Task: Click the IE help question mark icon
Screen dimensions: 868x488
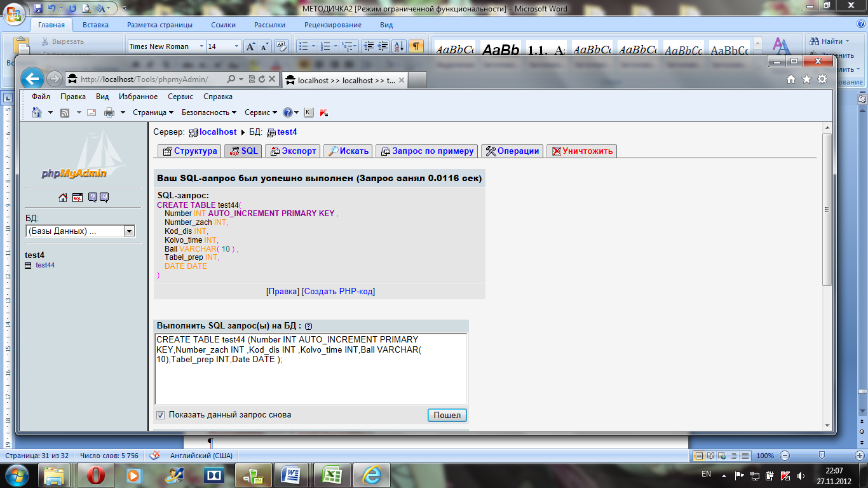Action: click(288, 112)
